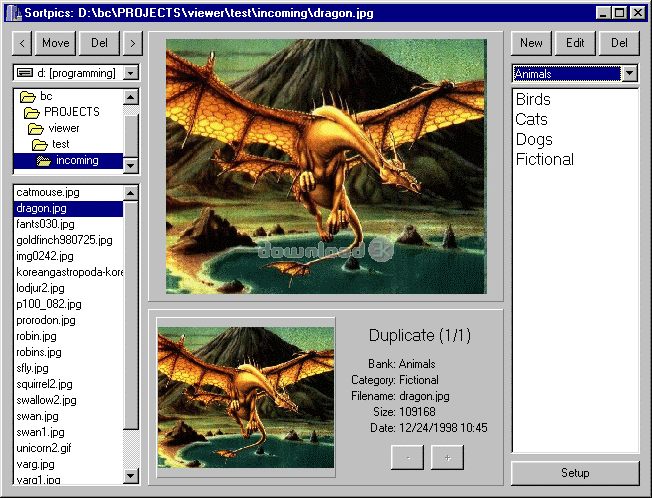Click file list scroll up arrow
652x498 pixels.
click(131, 193)
